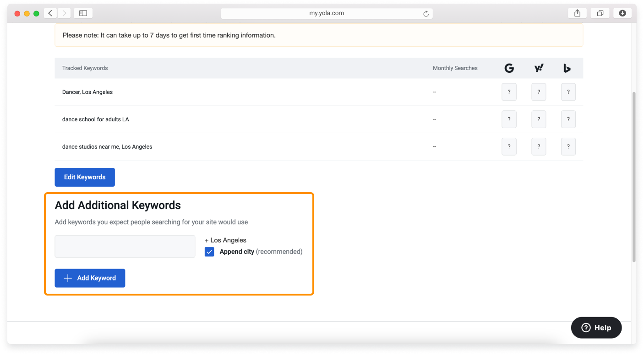This screenshot has height=355, width=644.
Task: Click the page's vertical scrollbar
Action: [633, 174]
